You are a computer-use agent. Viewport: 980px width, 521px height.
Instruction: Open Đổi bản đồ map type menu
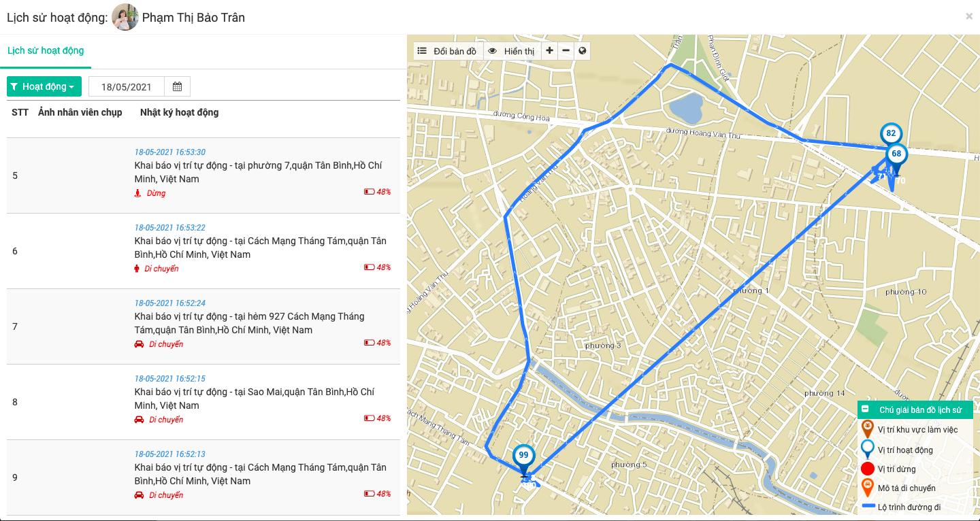click(448, 51)
